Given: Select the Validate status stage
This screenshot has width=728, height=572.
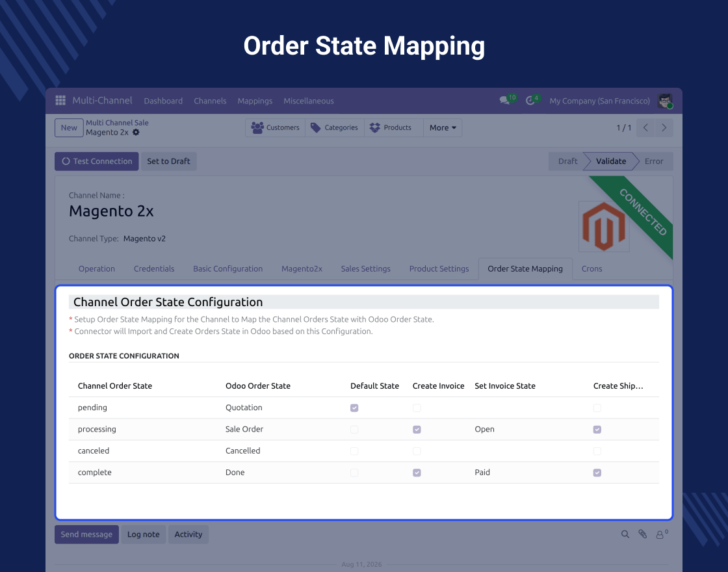Looking at the screenshot, I should point(610,161).
